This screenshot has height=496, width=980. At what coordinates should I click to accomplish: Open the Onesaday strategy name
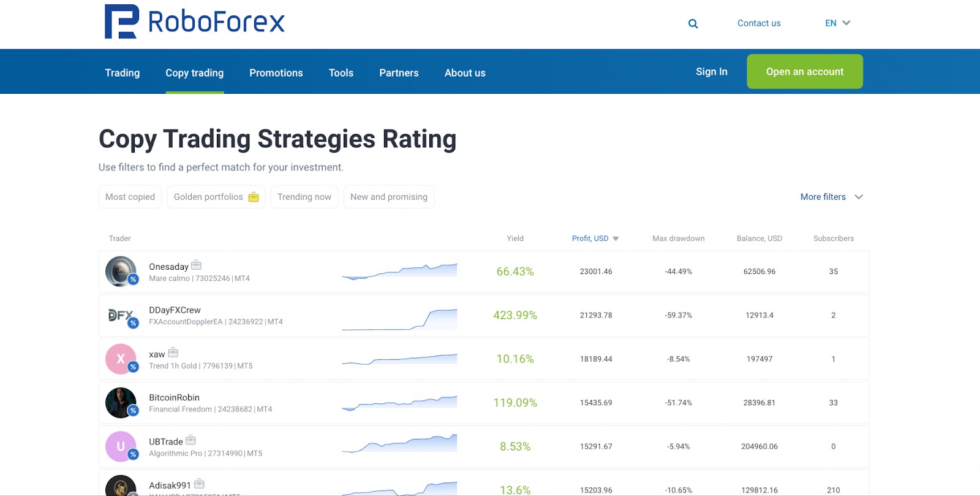(168, 267)
